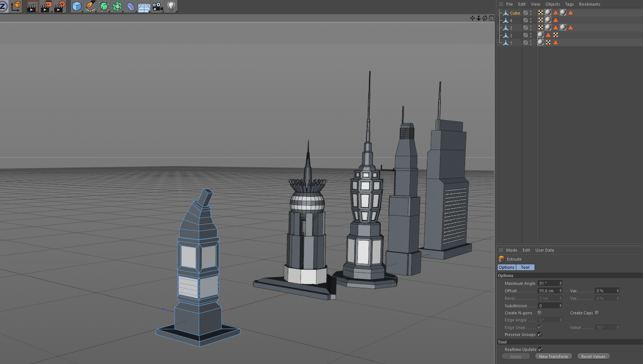643x364 pixels.
Task: Click the green Subdivision Surface generator icon
Action: (x=104, y=6)
